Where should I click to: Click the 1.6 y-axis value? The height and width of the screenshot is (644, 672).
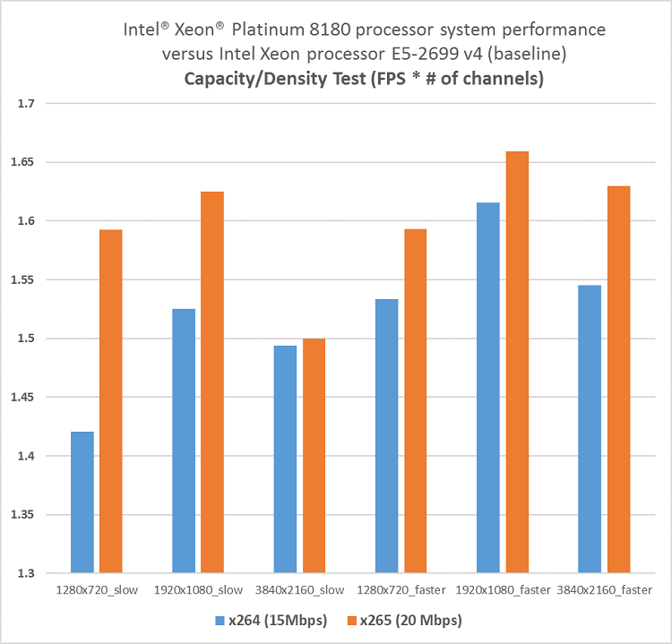pyautogui.click(x=26, y=221)
